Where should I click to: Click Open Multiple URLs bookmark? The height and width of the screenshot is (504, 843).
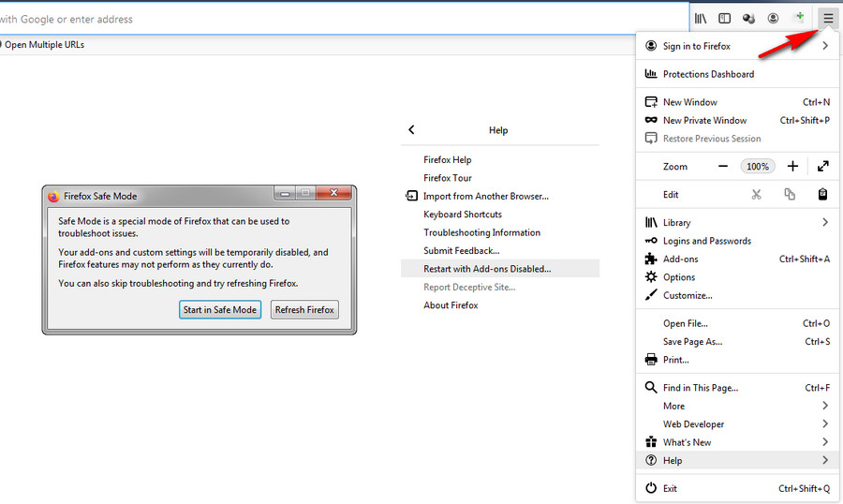[x=43, y=45]
